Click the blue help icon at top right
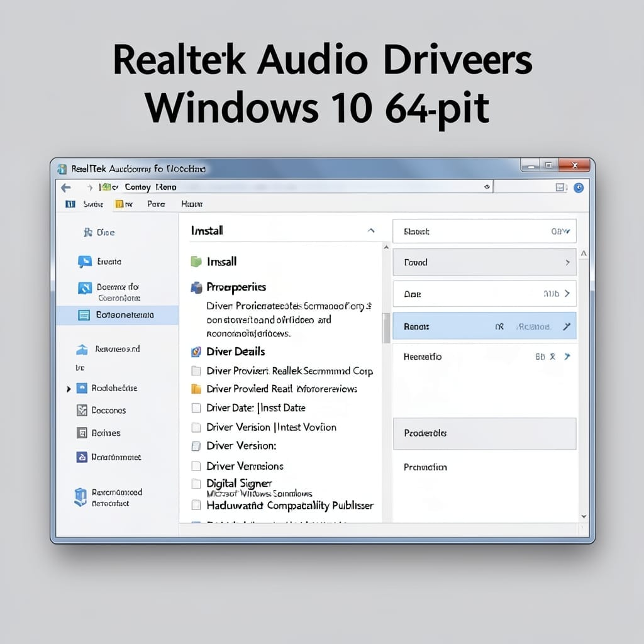 tap(579, 187)
